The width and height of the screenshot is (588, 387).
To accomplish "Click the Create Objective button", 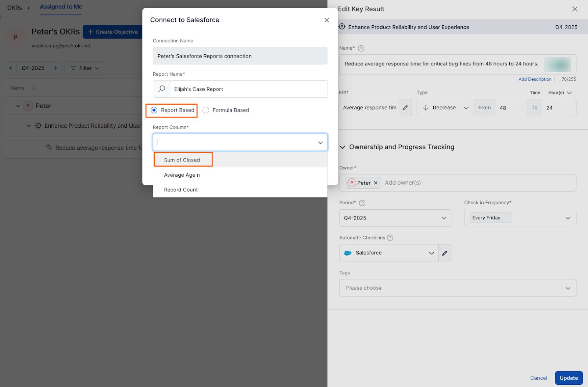I will (112, 32).
